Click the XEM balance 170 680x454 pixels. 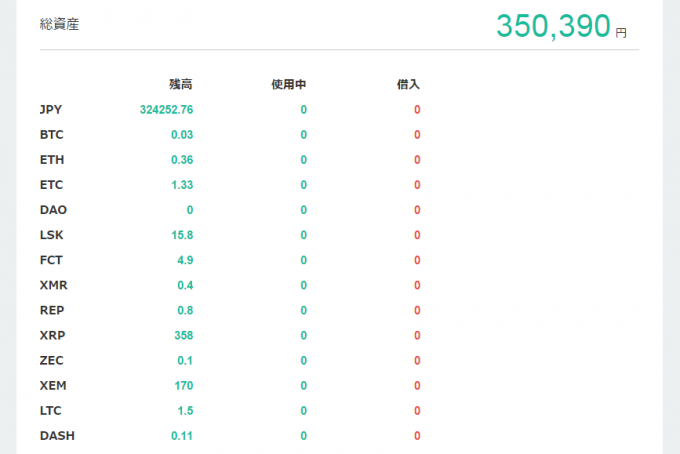(x=184, y=386)
